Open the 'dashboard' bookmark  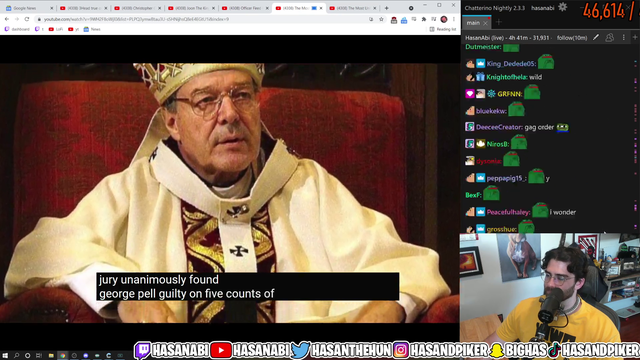(x=17, y=29)
